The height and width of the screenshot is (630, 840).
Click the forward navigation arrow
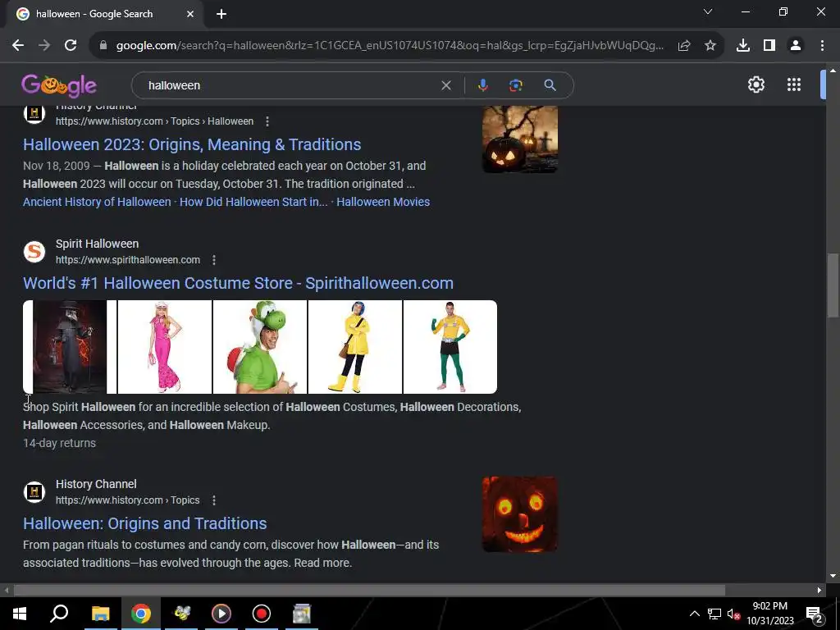[x=44, y=46]
